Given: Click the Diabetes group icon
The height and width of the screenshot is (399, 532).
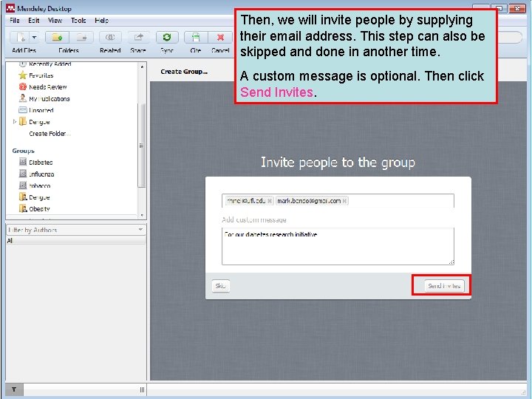Looking at the screenshot, I should 23,162.
